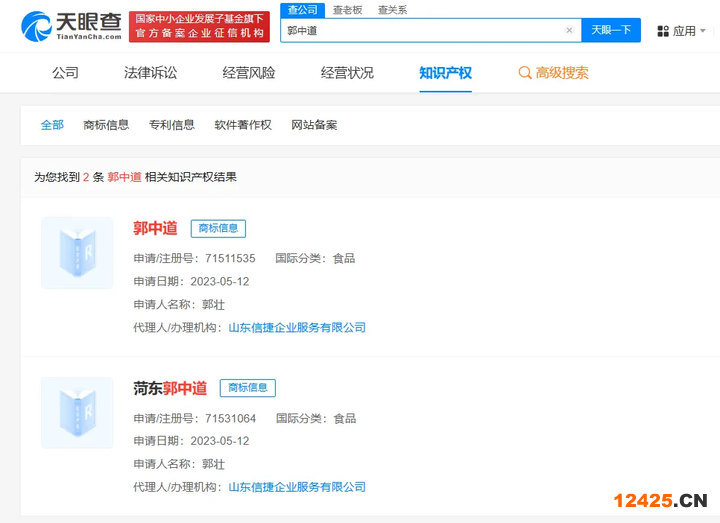This screenshot has height=523, width=720.
Task: Open the 郭中道 trademark thumbnail image
Action: click(77, 253)
